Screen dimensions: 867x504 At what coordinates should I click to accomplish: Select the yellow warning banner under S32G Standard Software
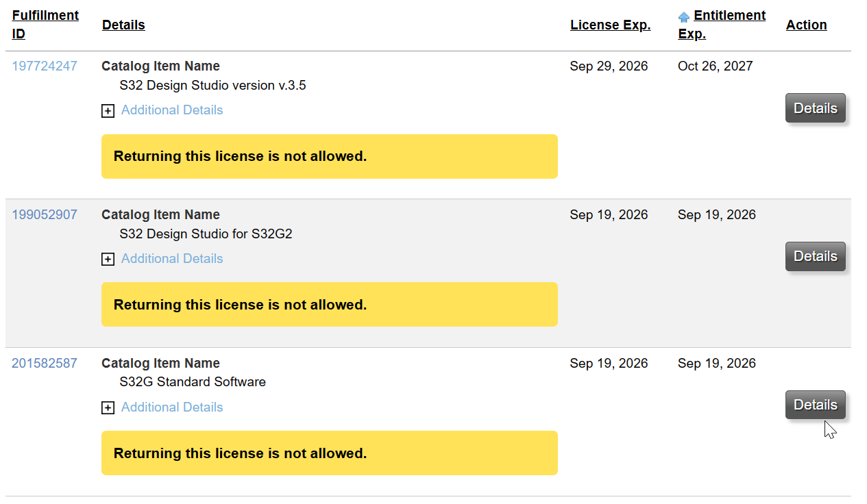[329, 453]
